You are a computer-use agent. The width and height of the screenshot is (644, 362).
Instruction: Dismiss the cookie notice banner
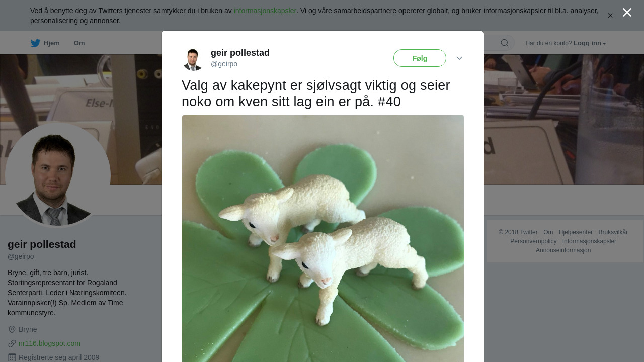610,16
